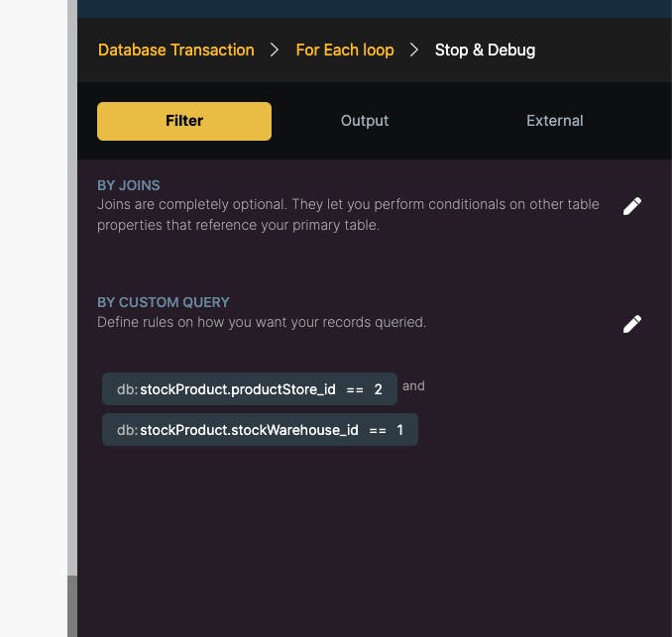The image size is (672, 637).
Task: Click the BY JOINS section heading
Action: [x=129, y=185]
